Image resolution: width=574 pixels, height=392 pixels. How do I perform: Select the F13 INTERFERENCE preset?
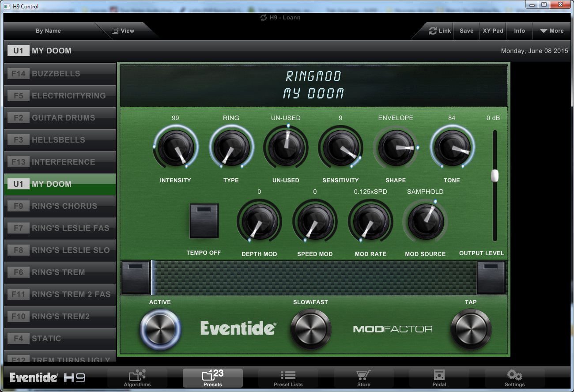(x=60, y=162)
